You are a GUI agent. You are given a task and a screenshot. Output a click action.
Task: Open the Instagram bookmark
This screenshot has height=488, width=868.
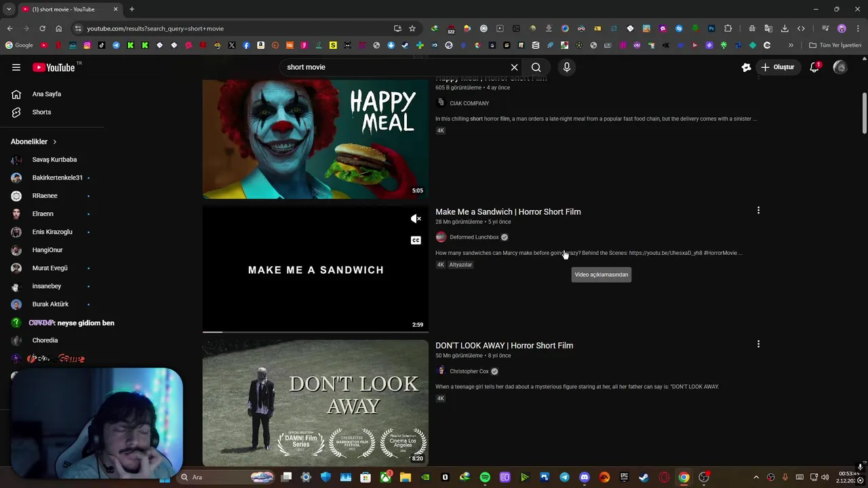click(87, 45)
